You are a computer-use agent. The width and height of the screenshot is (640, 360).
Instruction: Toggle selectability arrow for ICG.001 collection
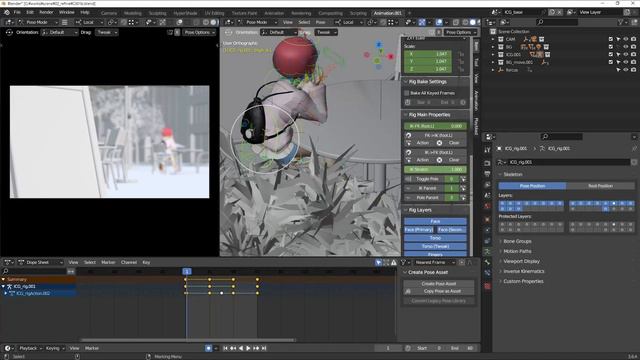tap(618, 54)
